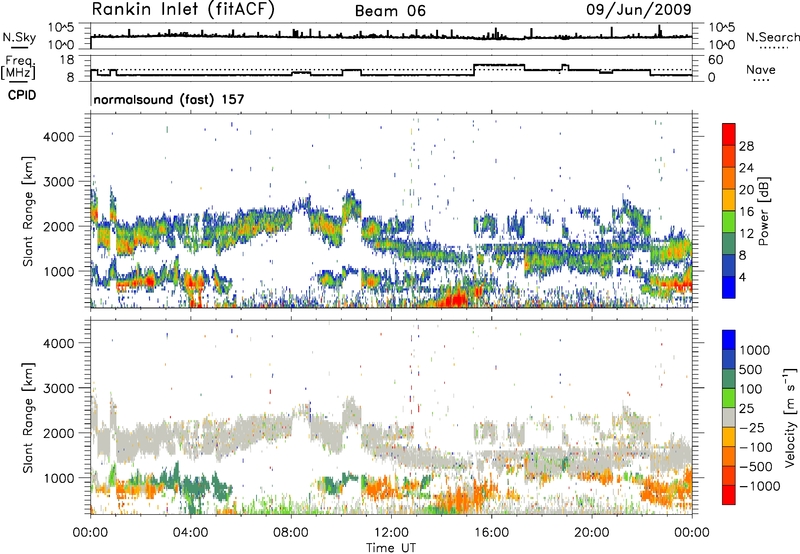Click the 4000 tick on power plot axis
This screenshot has width=800, height=554.
(x=59, y=137)
